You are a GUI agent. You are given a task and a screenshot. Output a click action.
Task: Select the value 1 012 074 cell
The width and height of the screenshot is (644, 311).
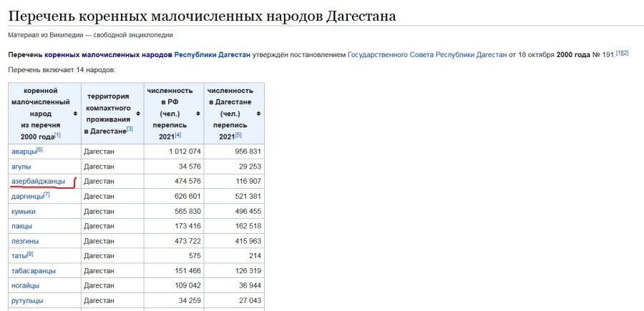point(174,152)
